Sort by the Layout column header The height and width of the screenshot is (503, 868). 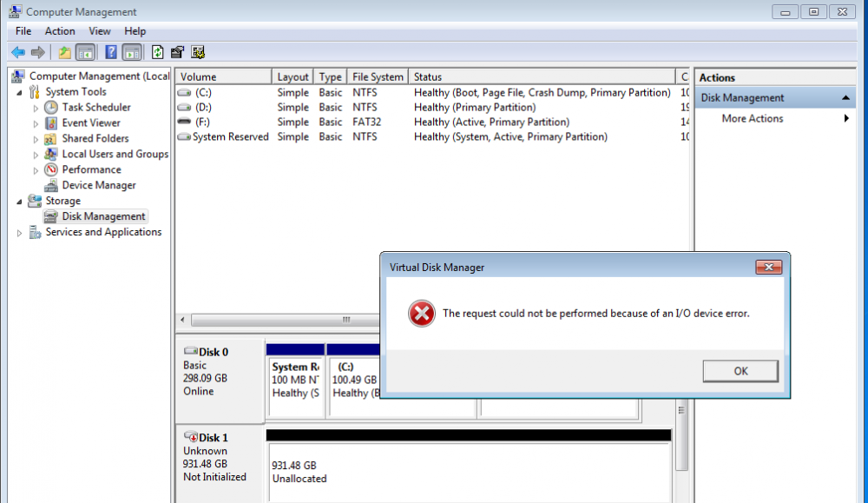pyautogui.click(x=293, y=76)
